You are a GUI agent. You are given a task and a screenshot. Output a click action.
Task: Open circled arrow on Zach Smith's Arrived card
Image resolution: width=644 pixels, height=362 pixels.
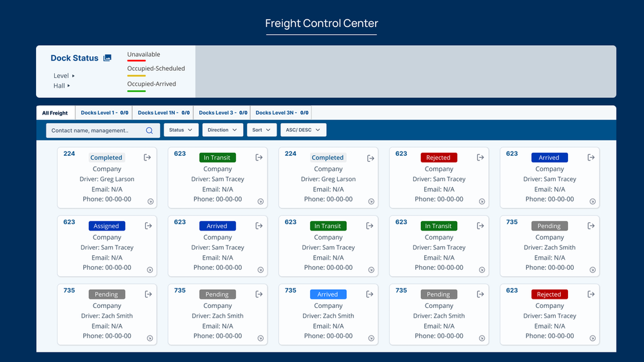(x=371, y=338)
